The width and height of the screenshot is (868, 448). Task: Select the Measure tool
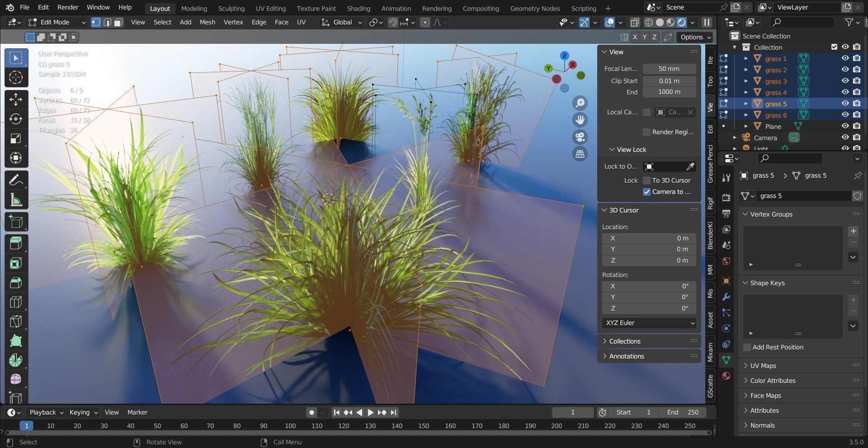(x=16, y=199)
